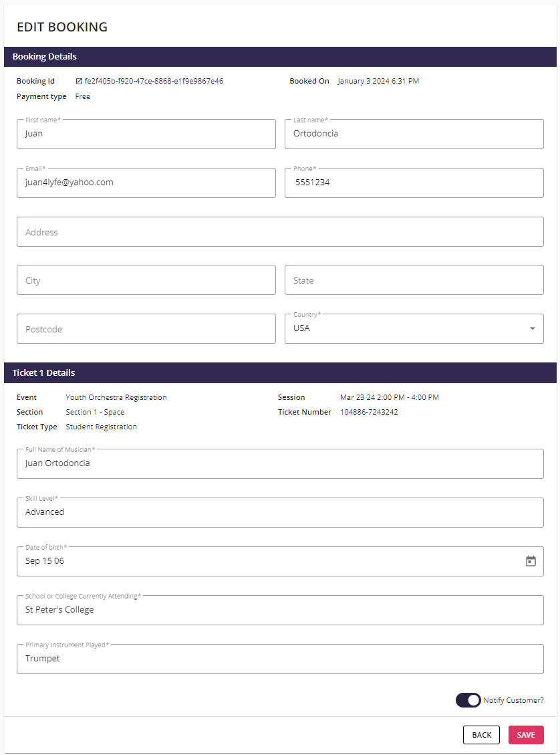Click the SAVE button

(x=526, y=735)
